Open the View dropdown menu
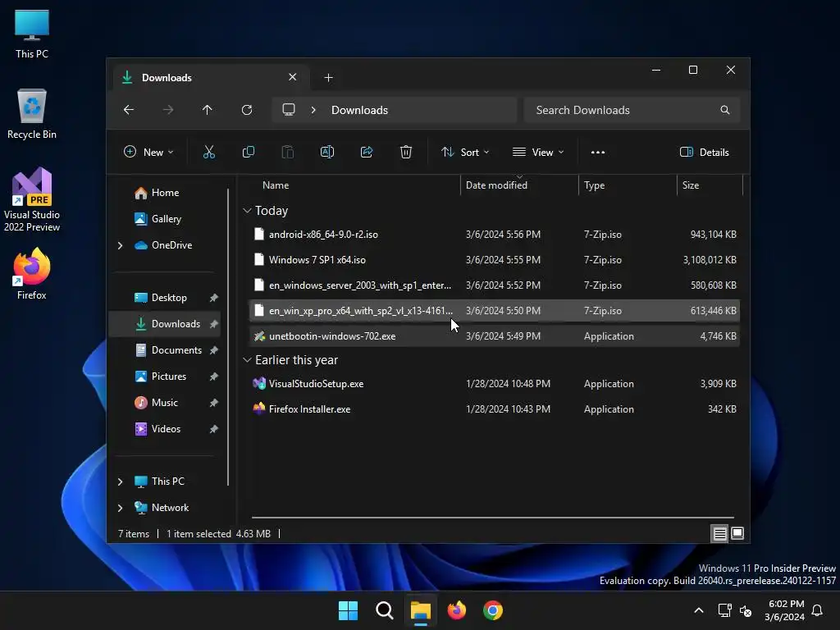Image resolution: width=840 pixels, height=630 pixels. point(538,152)
